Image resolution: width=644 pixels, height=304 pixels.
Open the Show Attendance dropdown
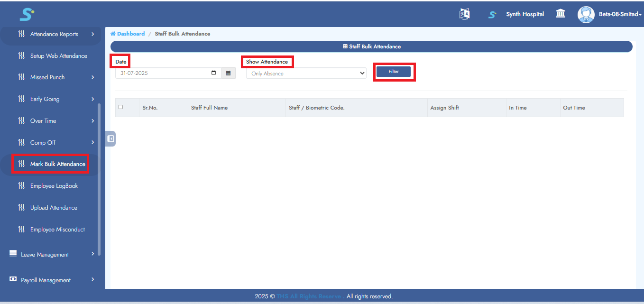[306, 74]
